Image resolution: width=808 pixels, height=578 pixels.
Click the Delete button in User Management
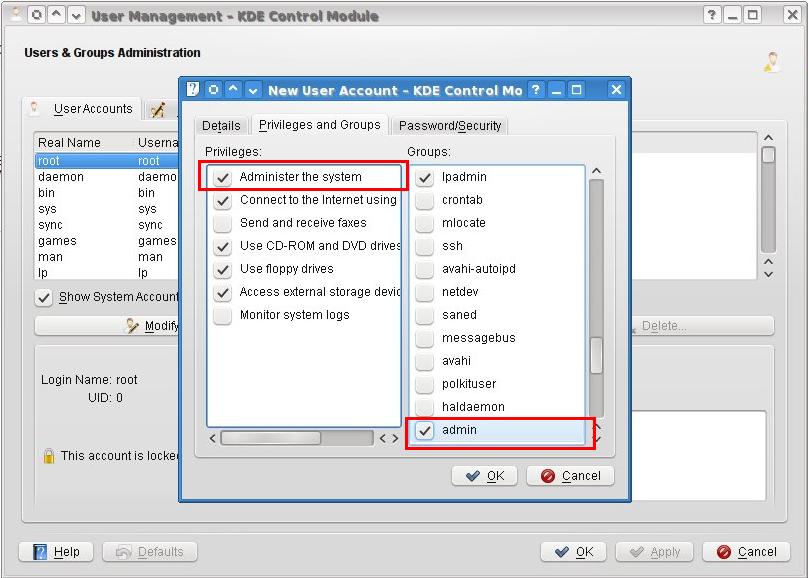pyautogui.click(x=702, y=326)
